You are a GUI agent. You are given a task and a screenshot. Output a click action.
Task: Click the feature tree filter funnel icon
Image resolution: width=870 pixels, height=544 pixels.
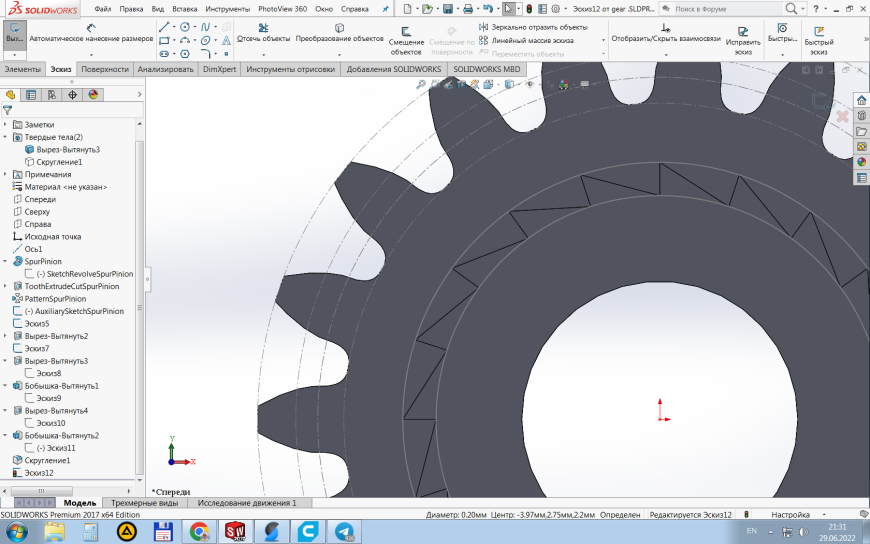coord(7,110)
